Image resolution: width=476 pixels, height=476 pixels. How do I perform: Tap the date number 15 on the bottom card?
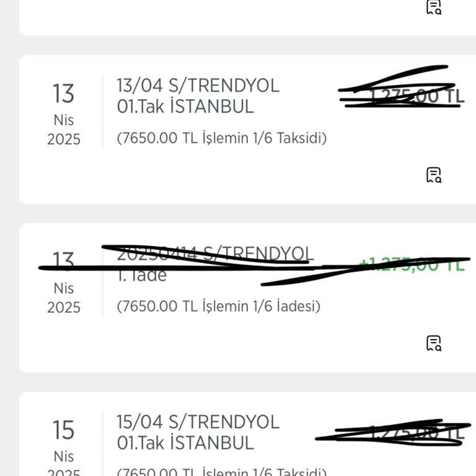pyautogui.click(x=63, y=430)
